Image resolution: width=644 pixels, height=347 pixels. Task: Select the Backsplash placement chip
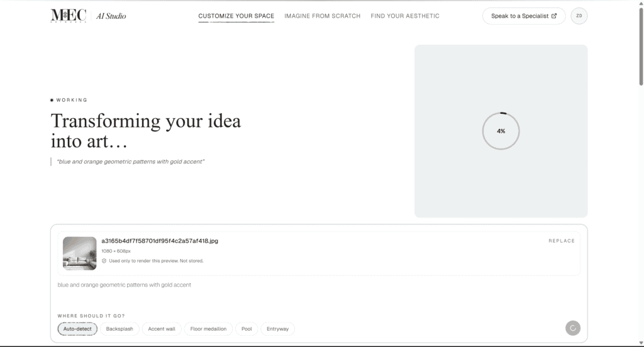click(119, 329)
